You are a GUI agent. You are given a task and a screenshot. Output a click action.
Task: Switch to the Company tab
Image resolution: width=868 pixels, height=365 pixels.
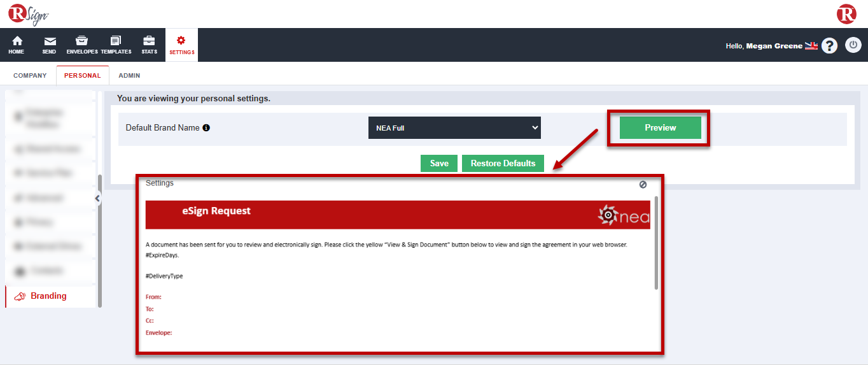[x=30, y=75]
